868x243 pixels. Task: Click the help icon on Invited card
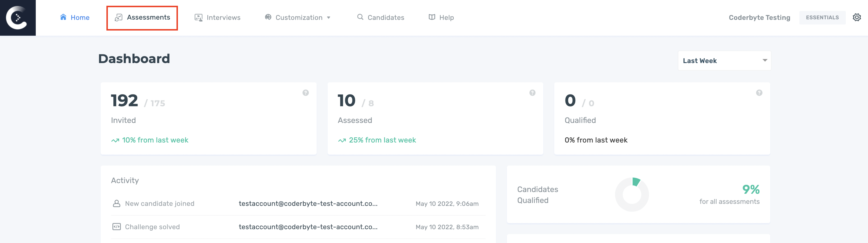pyautogui.click(x=306, y=93)
